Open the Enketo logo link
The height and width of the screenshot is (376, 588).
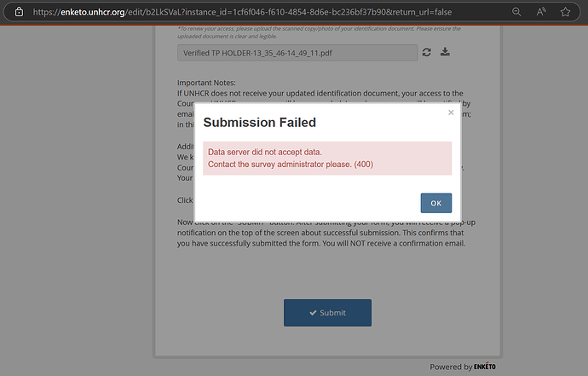click(x=485, y=367)
